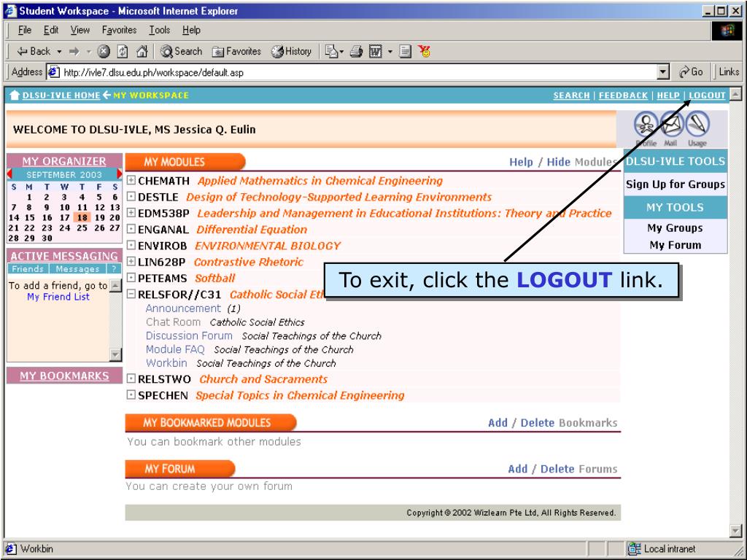Open My Groups in My Tools

point(675,228)
